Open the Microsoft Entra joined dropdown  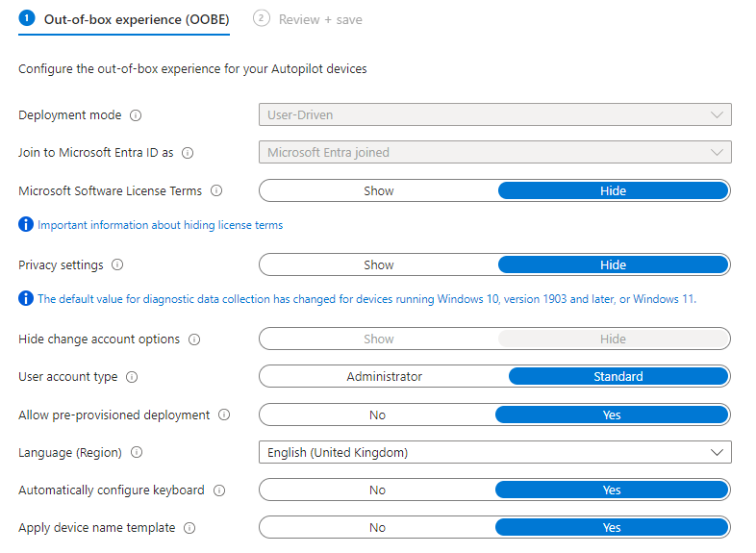pos(495,152)
